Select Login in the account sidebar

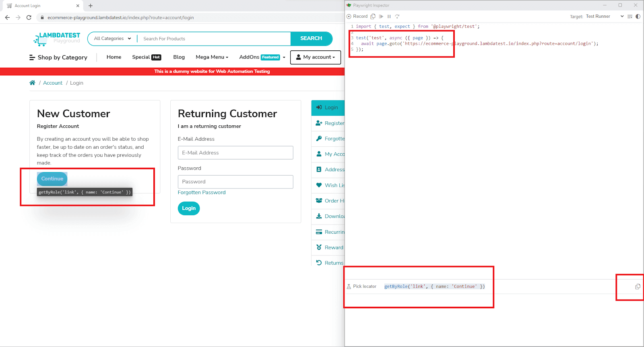pos(328,108)
